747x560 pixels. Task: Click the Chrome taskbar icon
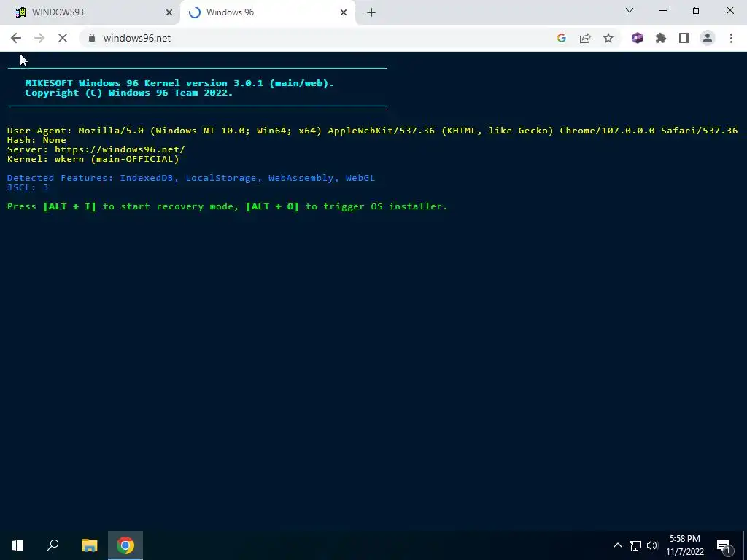click(x=125, y=545)
